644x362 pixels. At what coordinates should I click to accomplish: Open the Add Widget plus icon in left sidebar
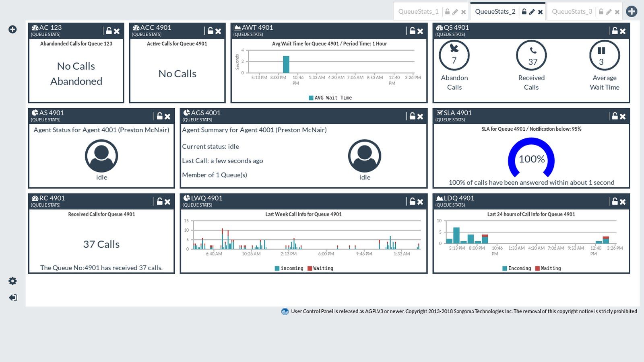pyautogui.click(x=12, y=29)
